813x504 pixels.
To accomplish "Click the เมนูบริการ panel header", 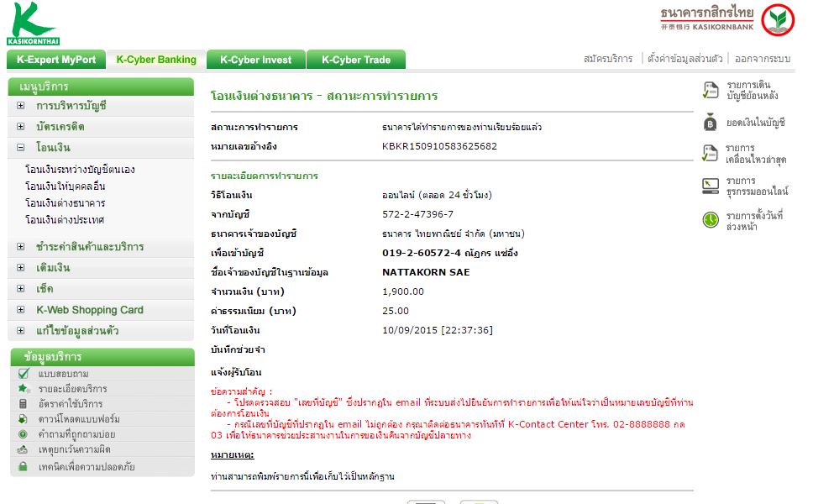I will click(x=101, y=87).
